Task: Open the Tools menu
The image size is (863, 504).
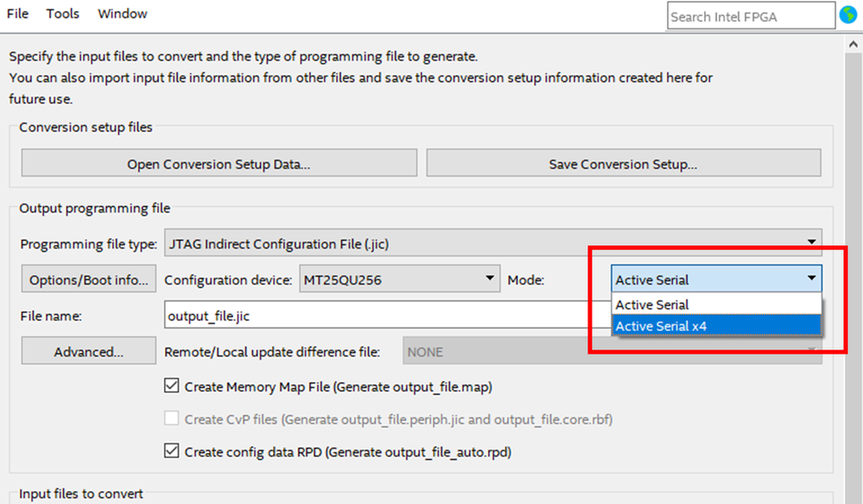Action: coord(62,14)
